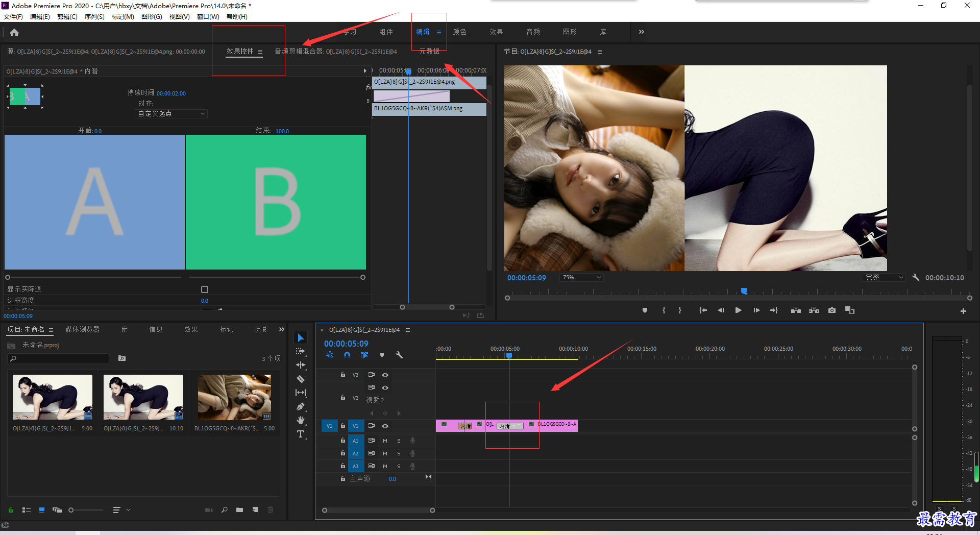
Task: Click Go to In point button
Action: click(x=703, y=310)
